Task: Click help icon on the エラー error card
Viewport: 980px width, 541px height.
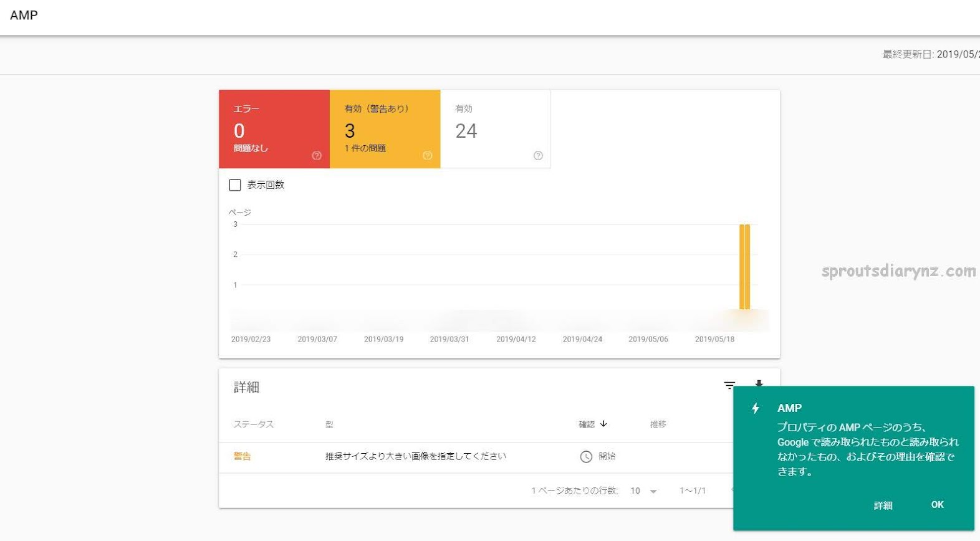Action: [x=317, y=156]
